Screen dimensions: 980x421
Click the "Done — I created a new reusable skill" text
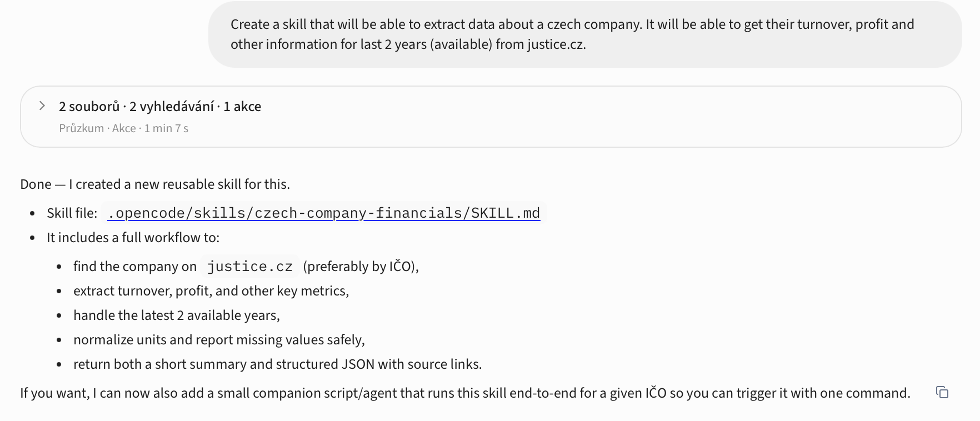(155, 184)
